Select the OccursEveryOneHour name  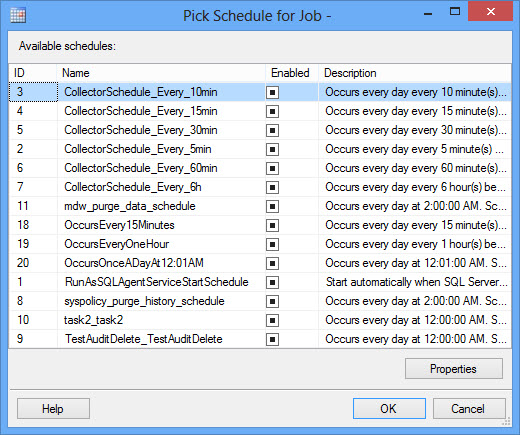(x=117, y=244)
